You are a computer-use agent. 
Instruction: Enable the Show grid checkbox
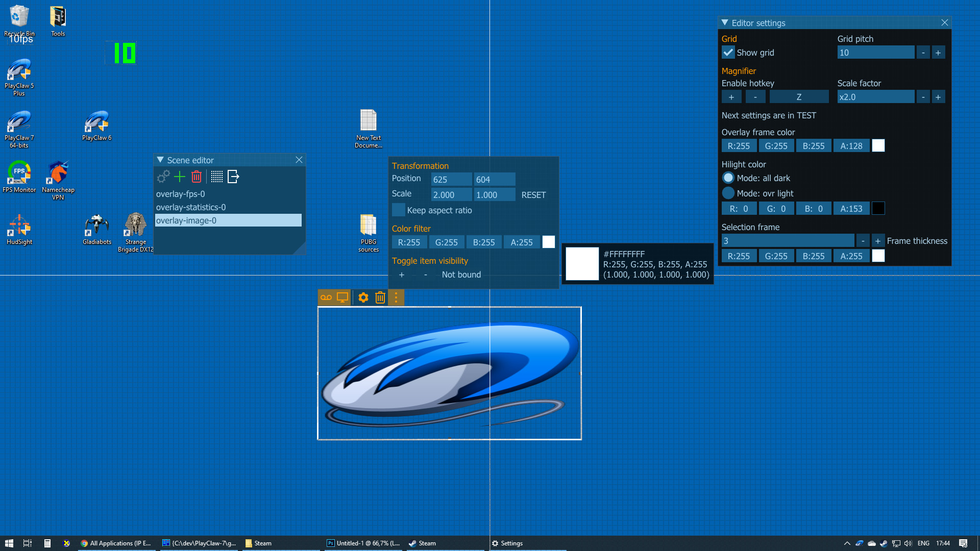[x=728, y=53]
